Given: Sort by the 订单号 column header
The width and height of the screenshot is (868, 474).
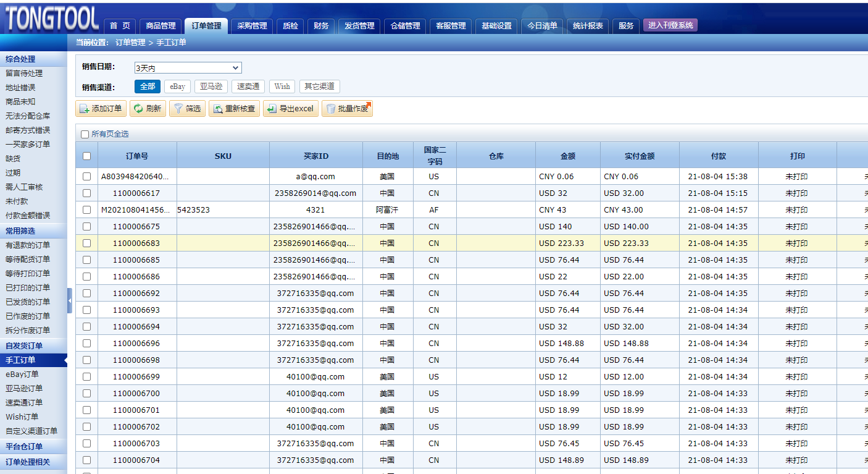Looking at the screenshot, I should 137,156.
